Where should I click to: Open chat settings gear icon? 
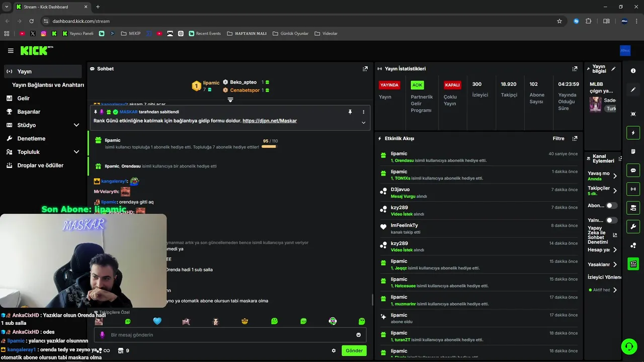(x=334, y=350)
